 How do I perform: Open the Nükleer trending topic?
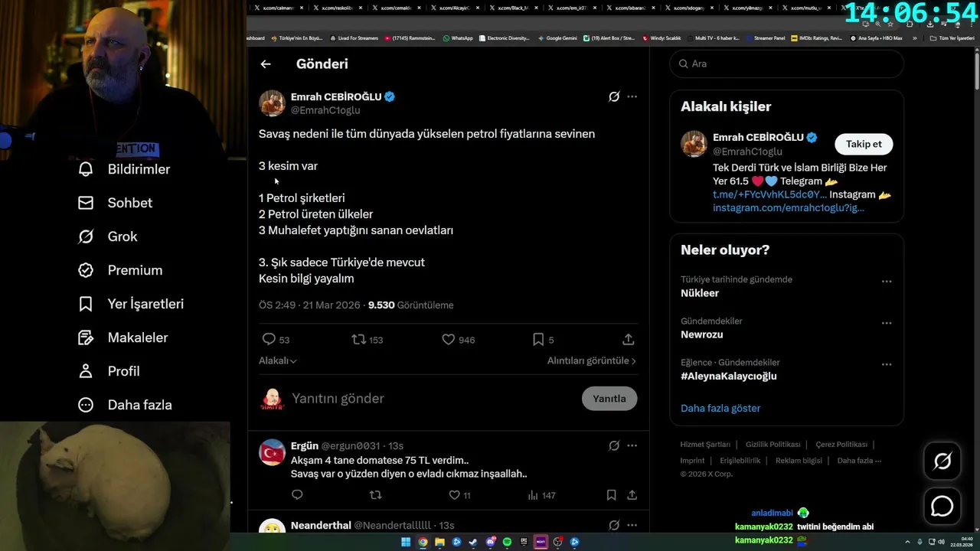coord(700,293)
